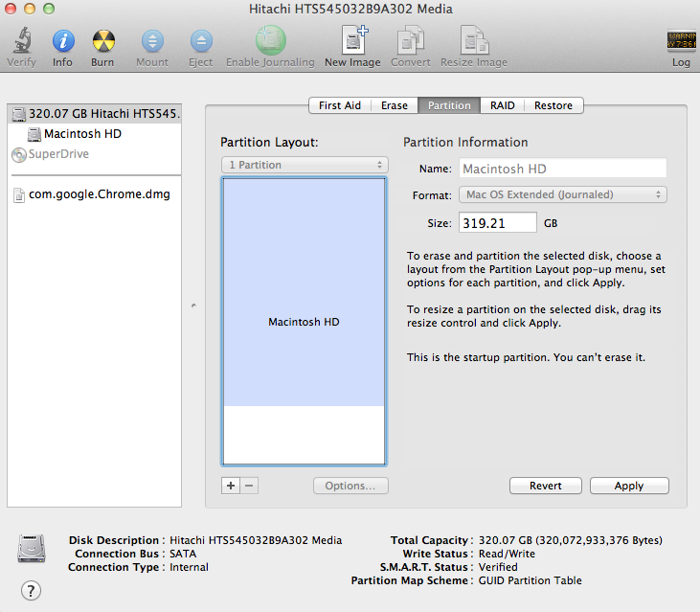Add a partition with plus button
Screen dimensions: 700x612
pyautogui.click(x=231, y=486)
